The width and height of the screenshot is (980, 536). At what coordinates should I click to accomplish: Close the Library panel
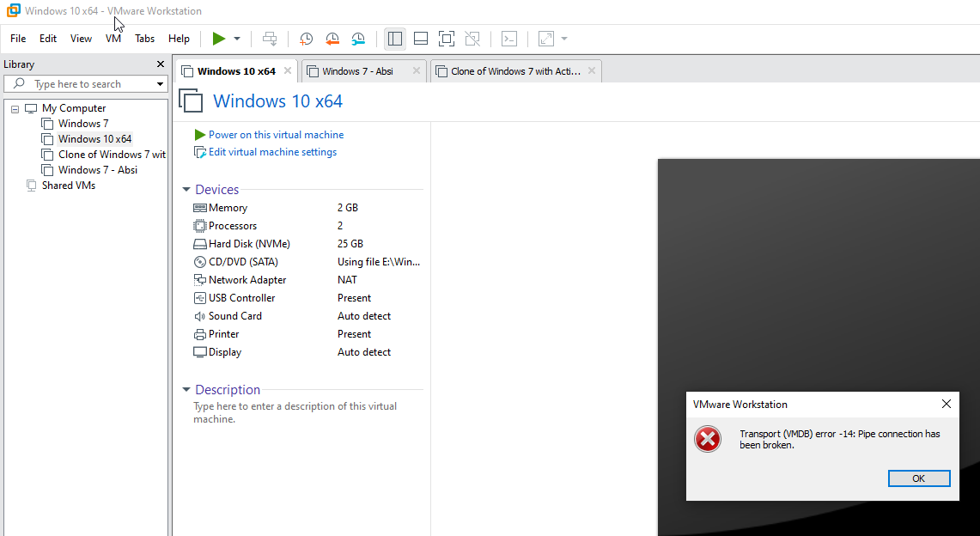point(161,64)
